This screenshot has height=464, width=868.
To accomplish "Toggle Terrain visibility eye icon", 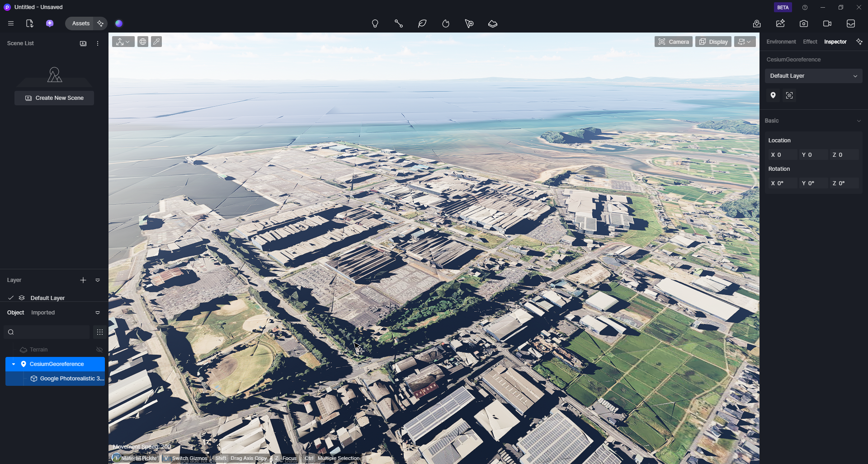I will pos(99,350).
